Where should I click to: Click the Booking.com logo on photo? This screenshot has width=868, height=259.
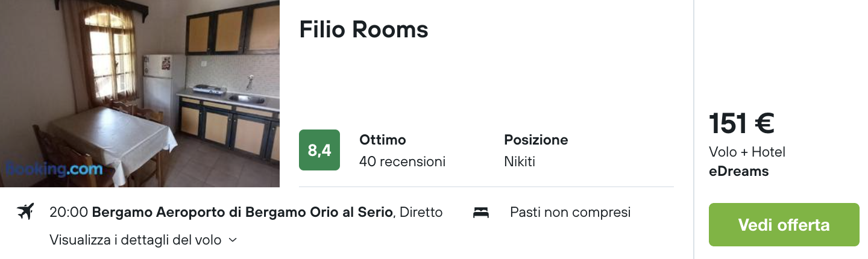(54, 169)
